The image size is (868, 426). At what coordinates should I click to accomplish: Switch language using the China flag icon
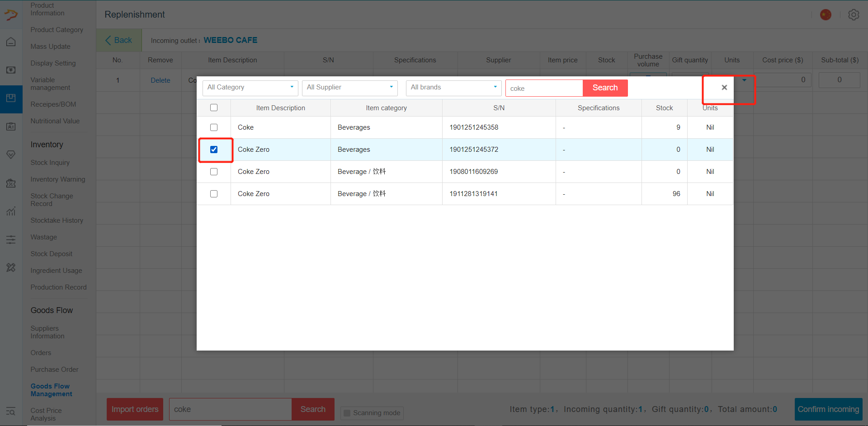[826, 15]
